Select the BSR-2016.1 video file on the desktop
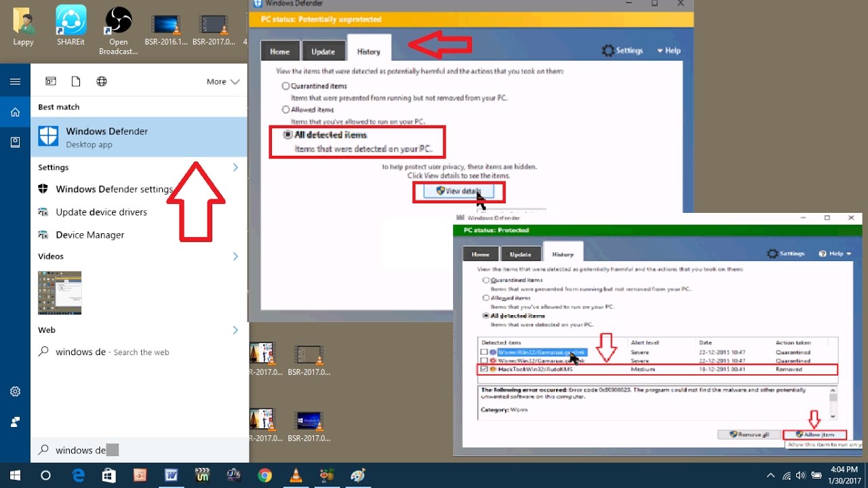 pos(166,30)
